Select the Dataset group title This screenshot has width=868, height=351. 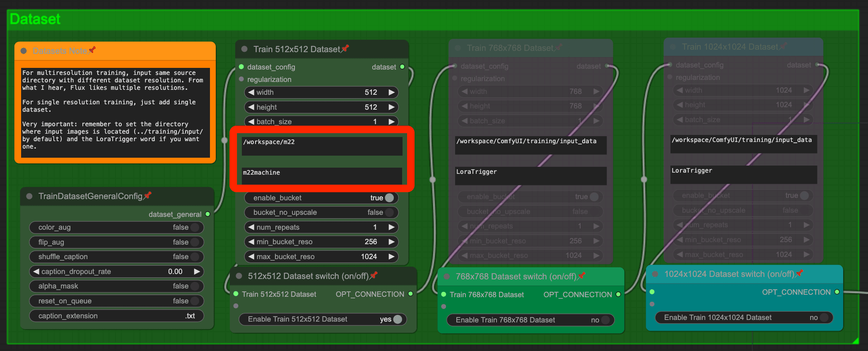tap(35, 19)
